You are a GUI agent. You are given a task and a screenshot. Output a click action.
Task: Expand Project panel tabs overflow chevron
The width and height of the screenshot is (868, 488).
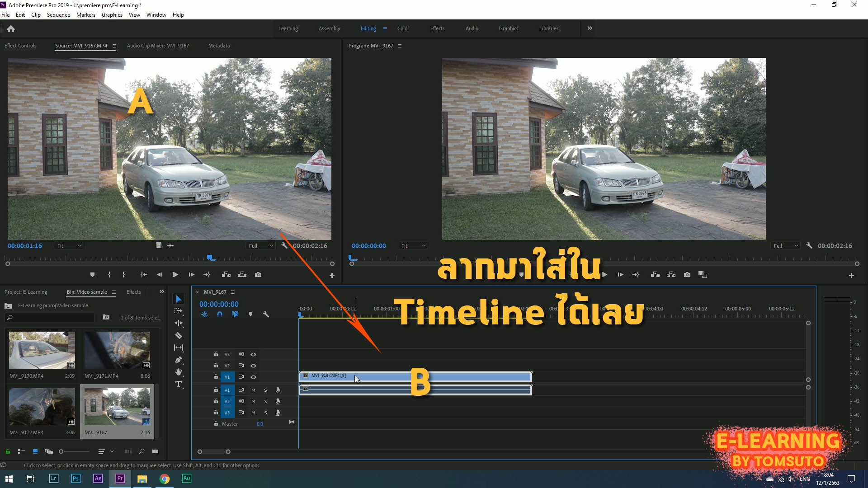[162, 291]
